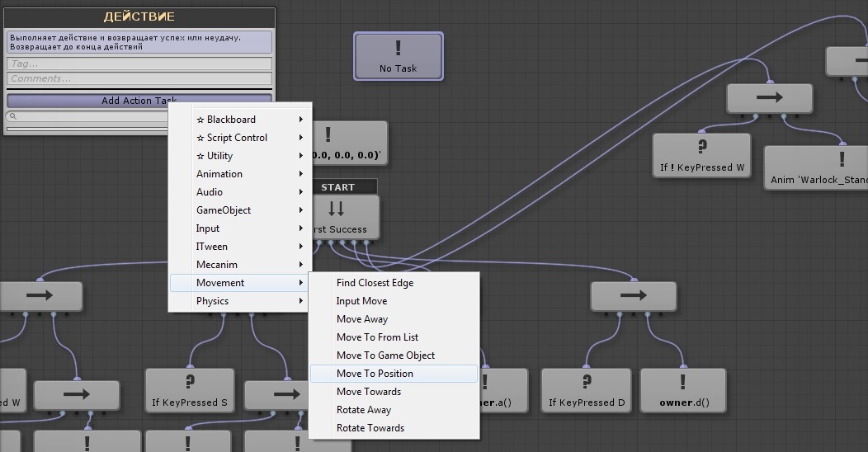Image resolution: width=868 pixels, height=452 pixels.
Task: Choose the Rotate Away action
Action: 394,410
